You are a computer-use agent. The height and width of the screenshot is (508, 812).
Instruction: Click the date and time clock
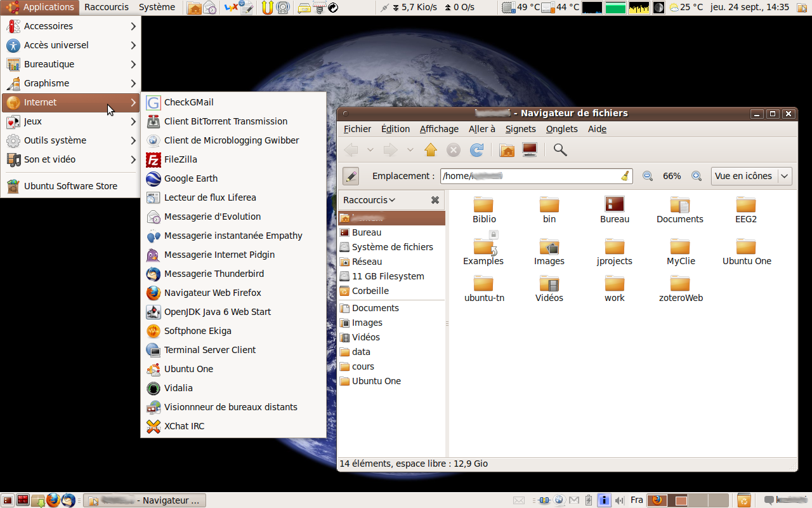click(x=750, y=7)
